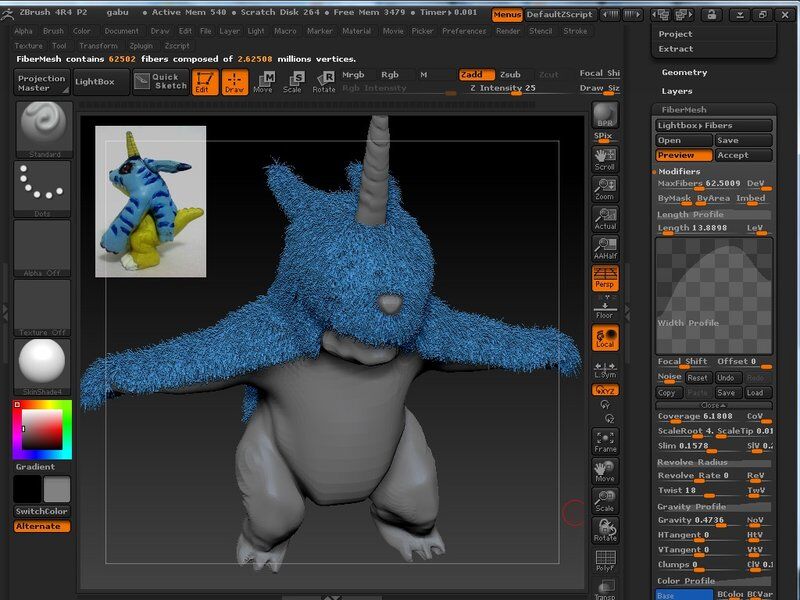The height and width of the screenshot is (600, 800).
Task: Expand the Length Profile curve
Action: [x=714, y=215]
